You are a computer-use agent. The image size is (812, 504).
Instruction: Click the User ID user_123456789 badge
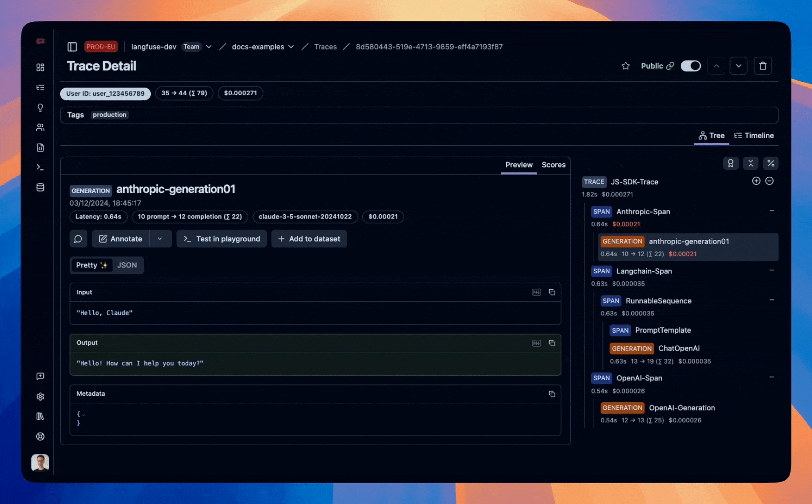click(x=105, y=93)
